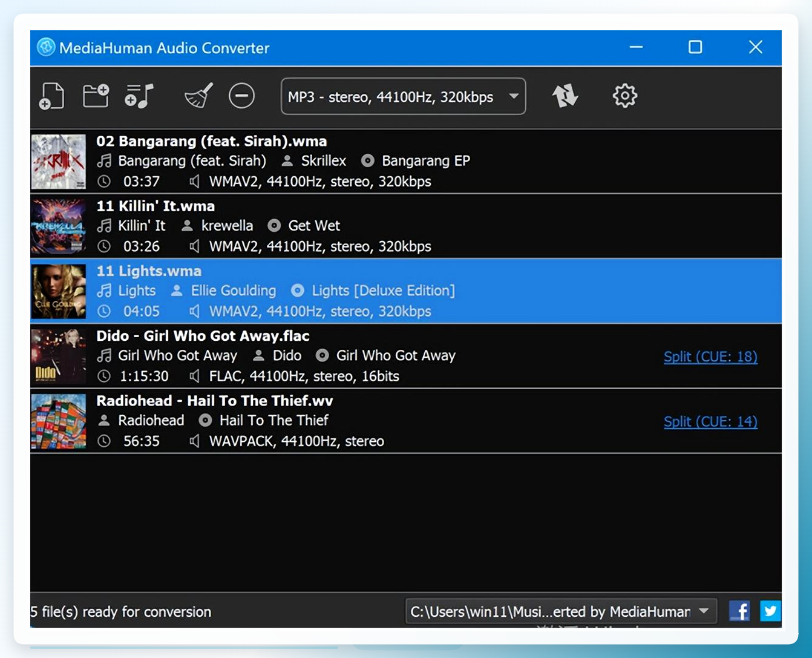Select the file 11 Killin' It.wma
The width and height of the screenshot is (812, 658).
point(405,226)
